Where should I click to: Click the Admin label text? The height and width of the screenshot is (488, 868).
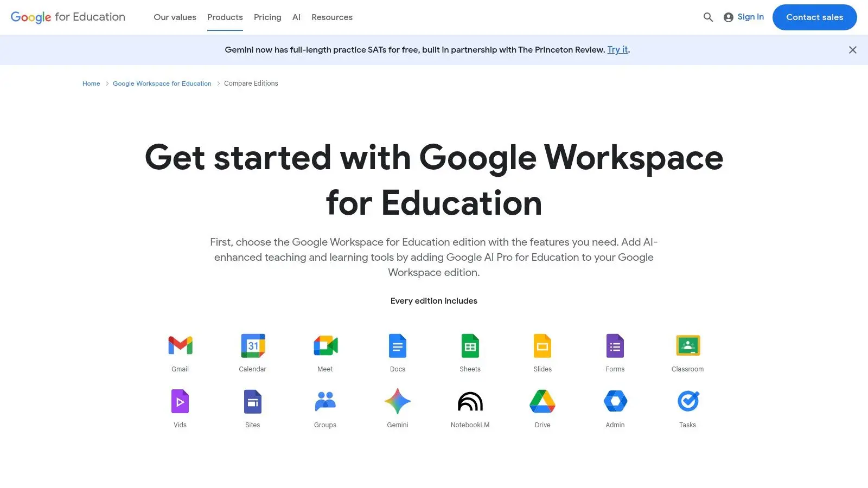point(615,425)
